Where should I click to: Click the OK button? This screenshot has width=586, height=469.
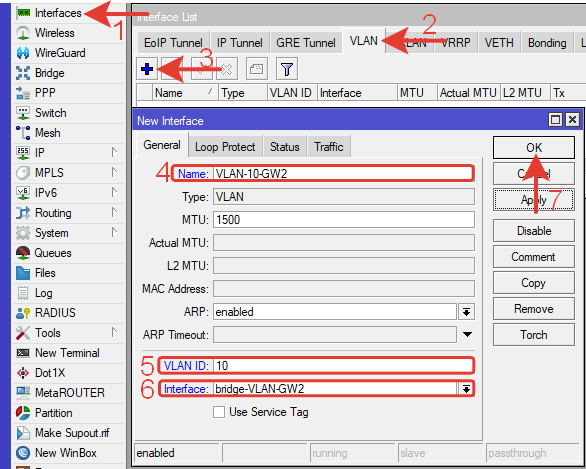[534, 148]
